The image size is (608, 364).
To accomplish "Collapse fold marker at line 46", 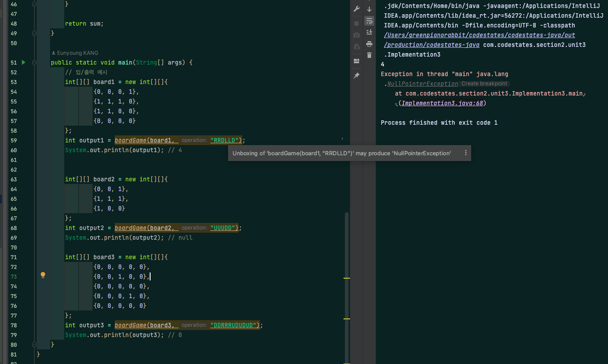I will [34, 4].
